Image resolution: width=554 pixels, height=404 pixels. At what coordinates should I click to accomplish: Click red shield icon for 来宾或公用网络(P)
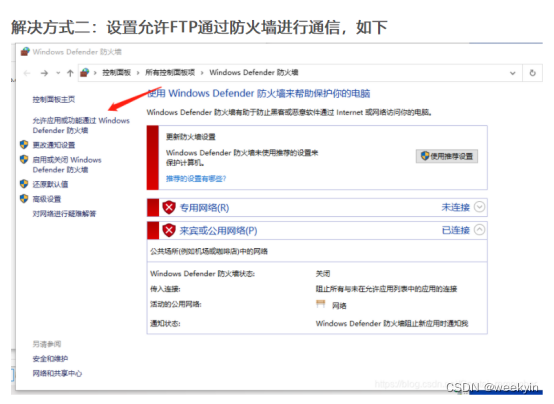[169, 230]
